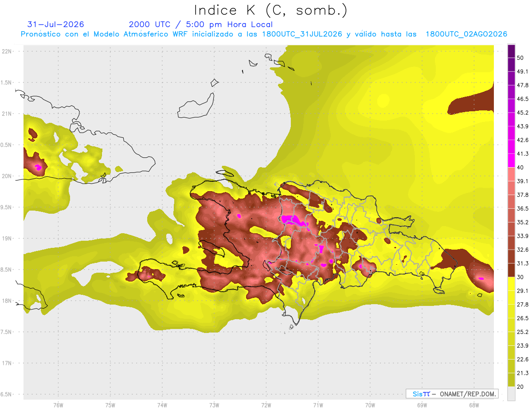Click the "41.3" colorbar value
532x411 pixels.
pyautogui.click(x=523, y=154)
